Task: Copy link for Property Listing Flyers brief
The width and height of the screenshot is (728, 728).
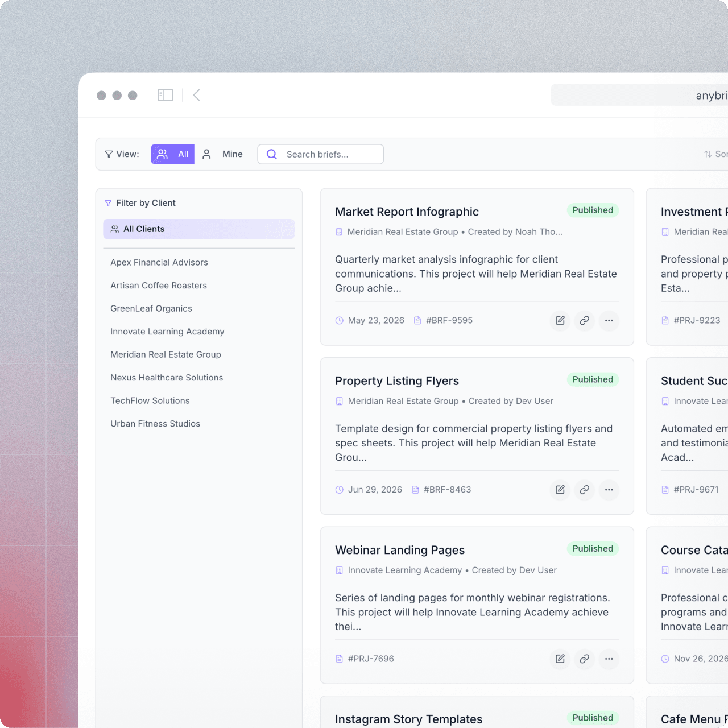Action: [x=584, y=490]
